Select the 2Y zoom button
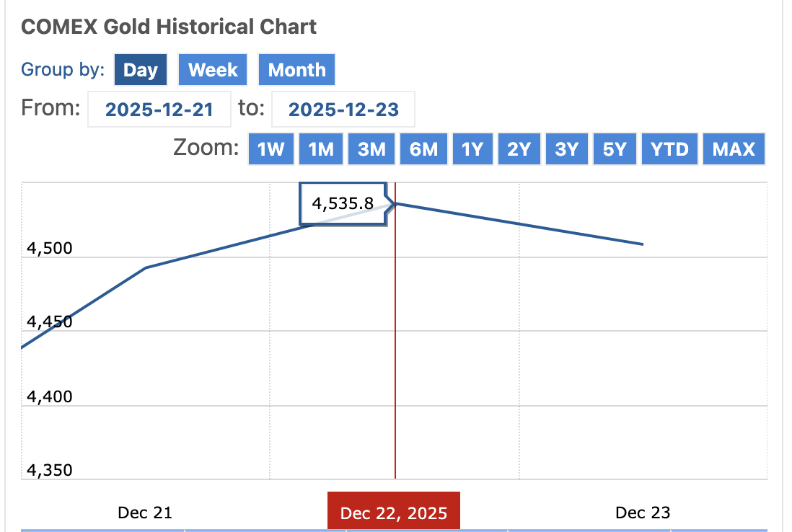This screenshot has width=792, height=532. pos(519,149)
